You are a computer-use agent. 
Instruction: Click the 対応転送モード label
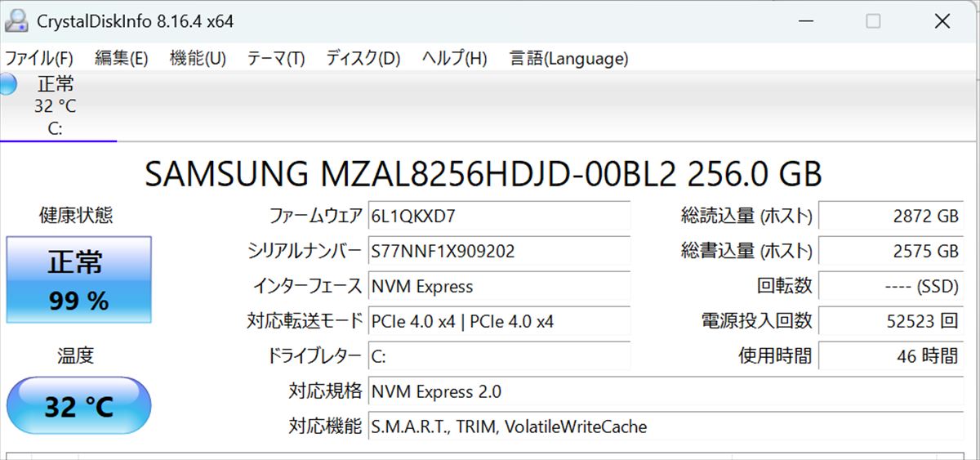coord(305,321)
